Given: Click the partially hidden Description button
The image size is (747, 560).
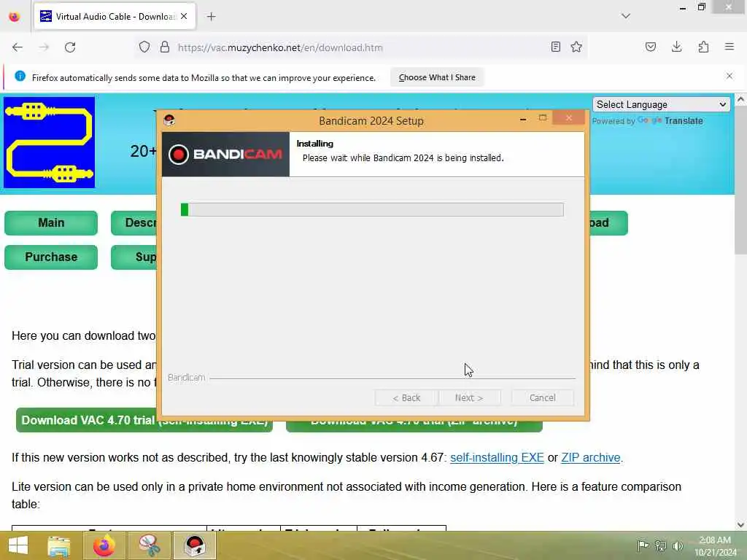Looking at the screenshot, I should (134, 223).
